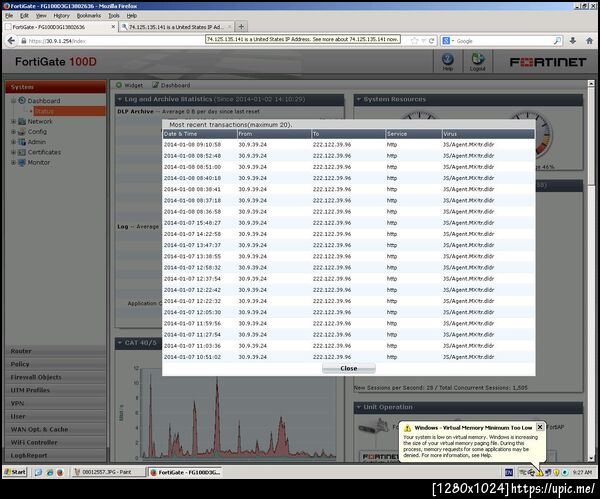Viewport: 600px width, 499px height.
Task: Open the search engine dropdown in Firefox
Action: click(448, 41)
